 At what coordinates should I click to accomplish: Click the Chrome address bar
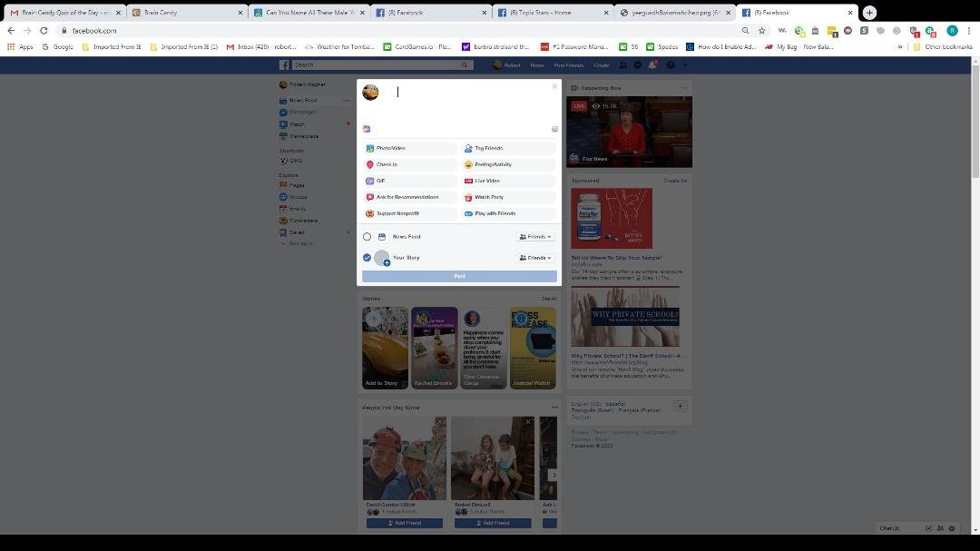(x=400, y=31)
